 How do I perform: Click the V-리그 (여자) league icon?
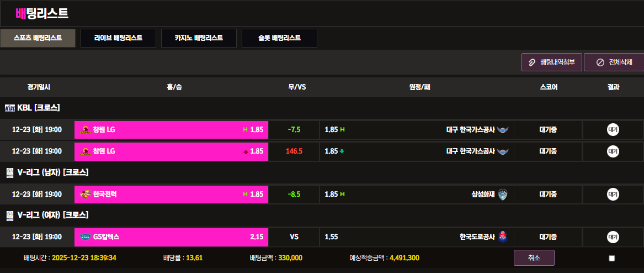[9, 215]
